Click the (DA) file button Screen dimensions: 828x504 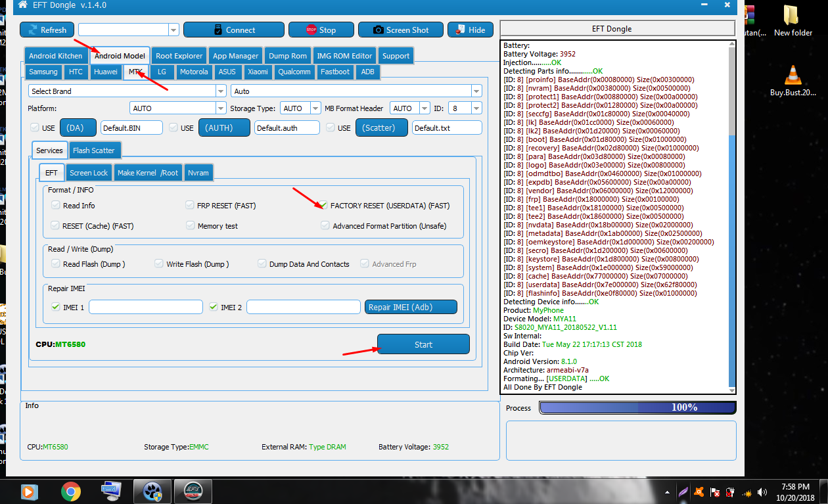78,127
